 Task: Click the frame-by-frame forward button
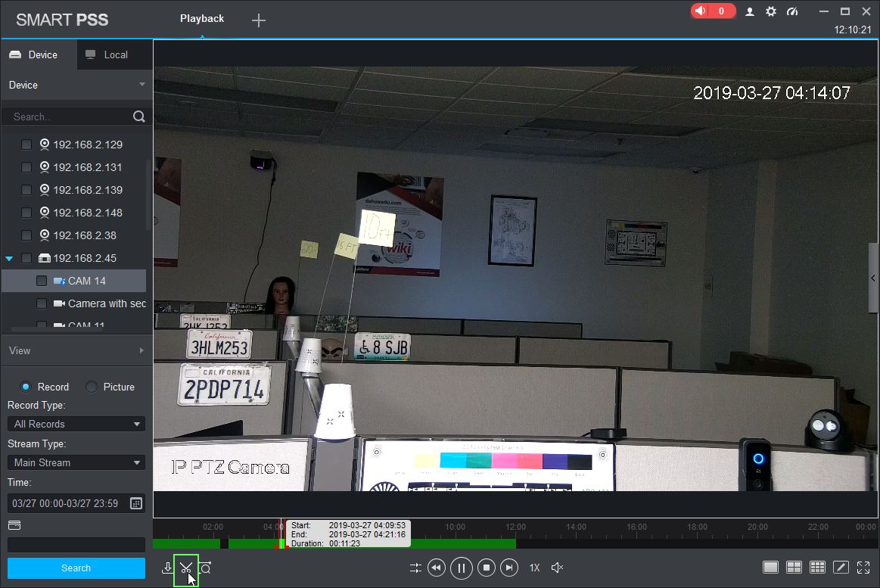tap(508, 568)
